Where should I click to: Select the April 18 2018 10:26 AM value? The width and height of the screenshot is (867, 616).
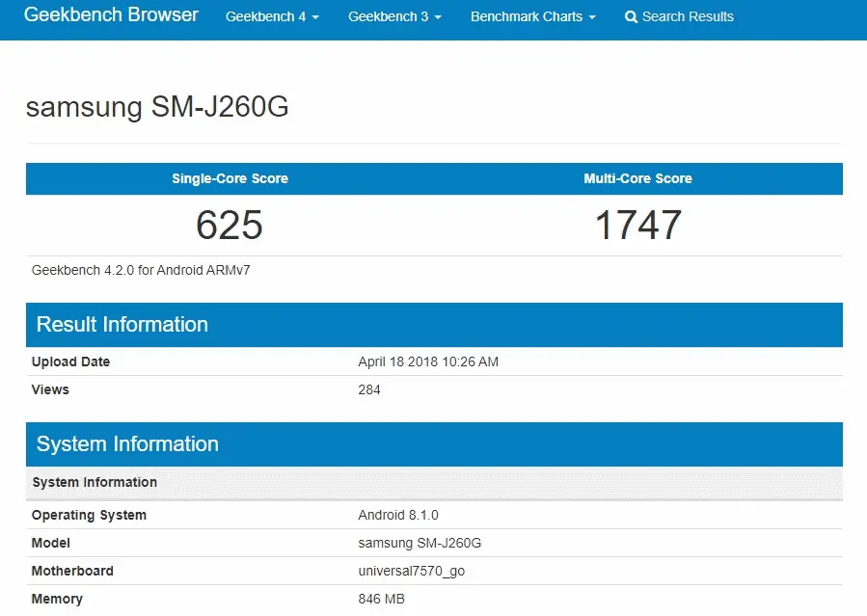(x=428, y=362)
